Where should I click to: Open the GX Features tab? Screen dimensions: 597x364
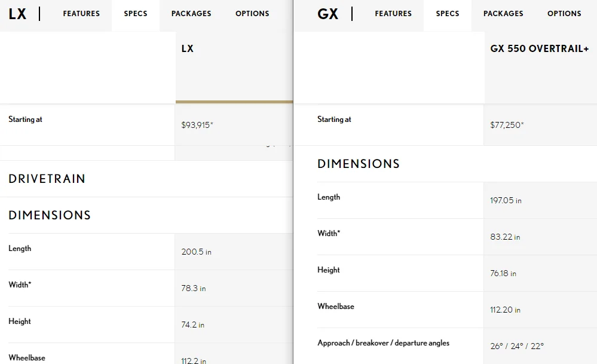tap(393, 14)
